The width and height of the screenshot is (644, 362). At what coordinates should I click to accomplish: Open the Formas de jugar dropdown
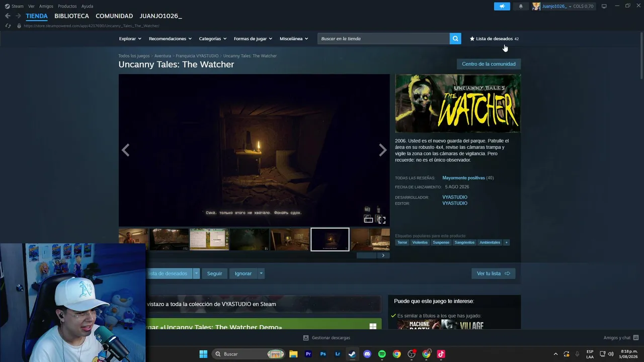point(253,39)
